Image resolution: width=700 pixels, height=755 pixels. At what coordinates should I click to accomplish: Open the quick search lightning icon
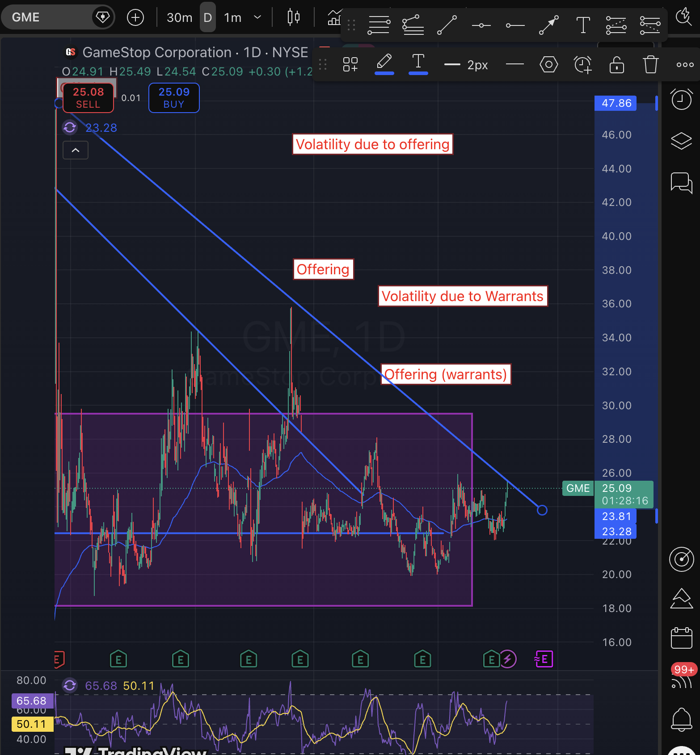(x=683, y=17)
